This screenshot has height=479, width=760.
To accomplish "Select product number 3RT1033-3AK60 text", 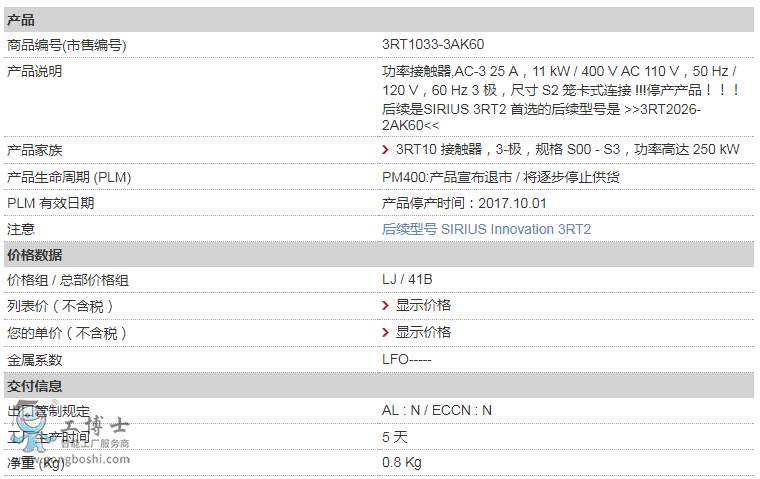I will pos(433,45).
